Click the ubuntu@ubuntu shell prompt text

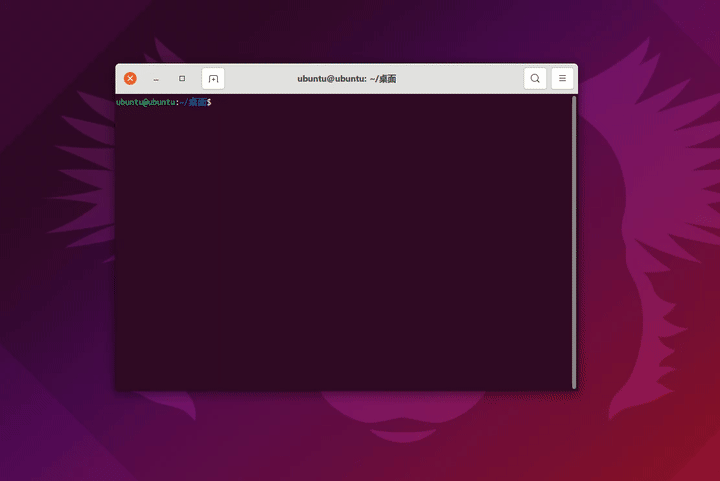tap(163, 102)
